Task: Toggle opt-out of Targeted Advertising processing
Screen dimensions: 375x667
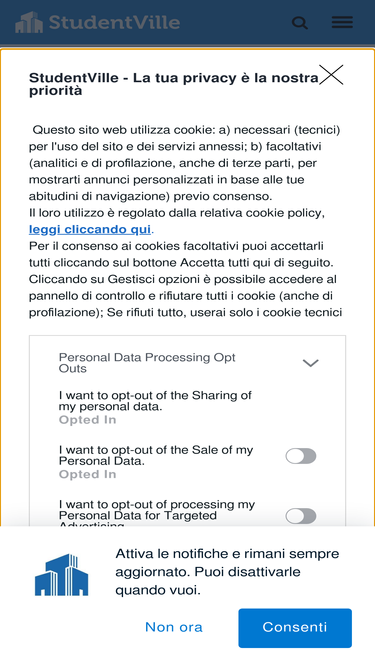Action: click(x=301, y=516)
